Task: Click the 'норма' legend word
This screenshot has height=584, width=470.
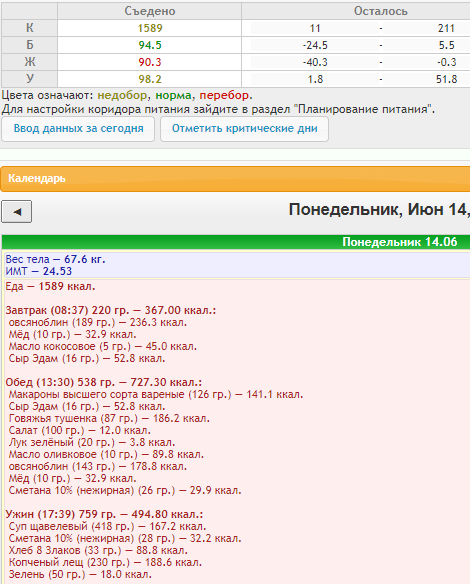Action: 173,95
